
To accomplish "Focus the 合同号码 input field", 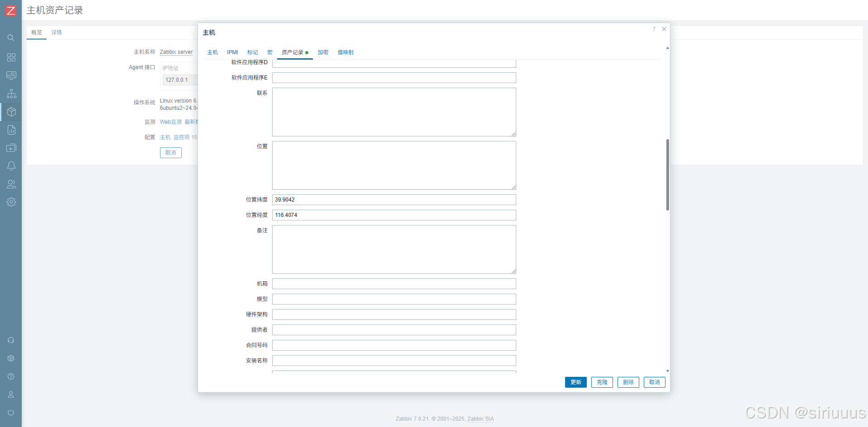I will point(394,345).
